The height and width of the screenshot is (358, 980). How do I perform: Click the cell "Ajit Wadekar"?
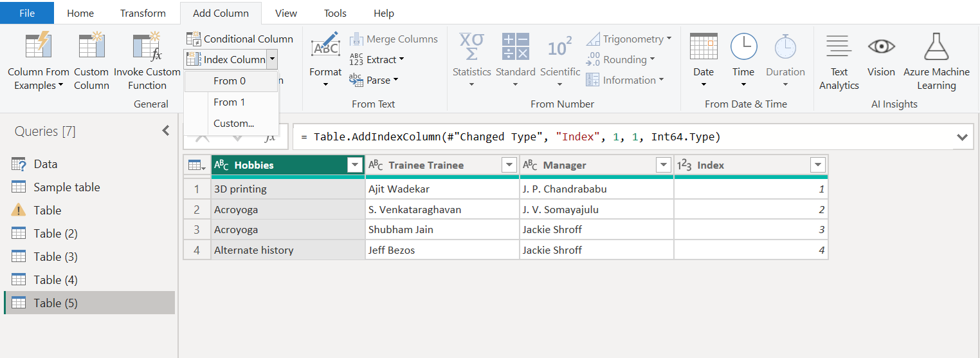[442, 189]
